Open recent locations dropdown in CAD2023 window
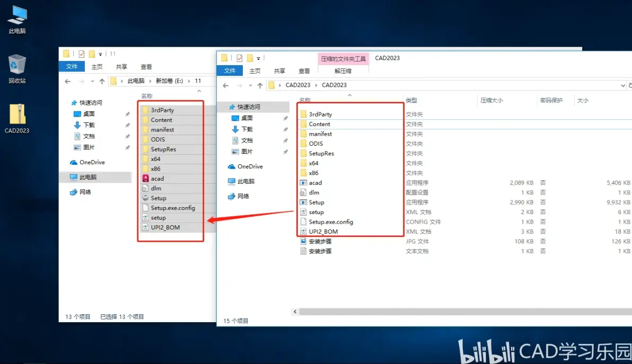The width and height of the screenshot is (632, 364). [250, 85]
